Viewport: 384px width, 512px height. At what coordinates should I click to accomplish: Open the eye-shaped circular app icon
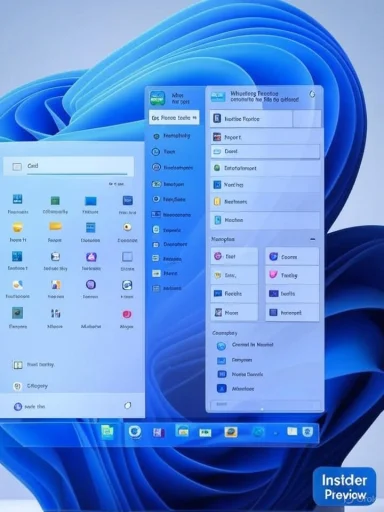point(127,227)
